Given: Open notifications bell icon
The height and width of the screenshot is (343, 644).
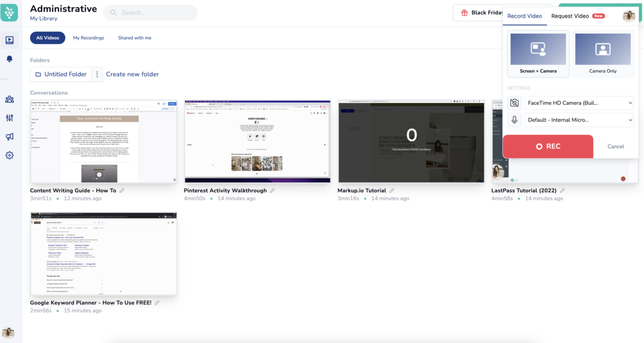Looking at the screenshot, I should pos(10,59).
